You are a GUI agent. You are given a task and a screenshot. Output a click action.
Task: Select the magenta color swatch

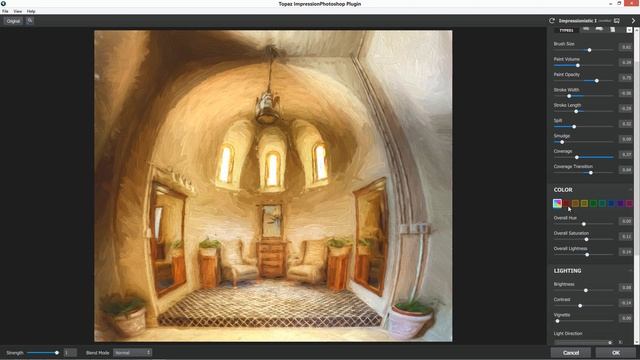point(629,203)
